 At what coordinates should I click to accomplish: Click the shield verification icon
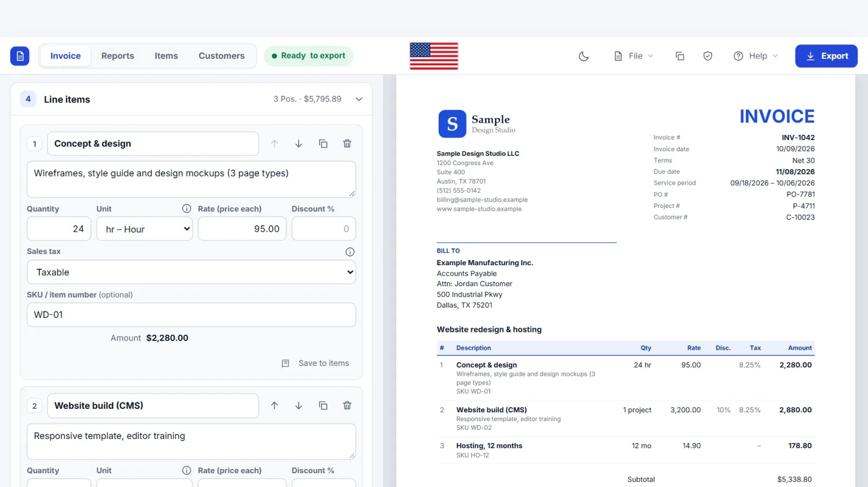pyautogui.click(x=708, y=56)
